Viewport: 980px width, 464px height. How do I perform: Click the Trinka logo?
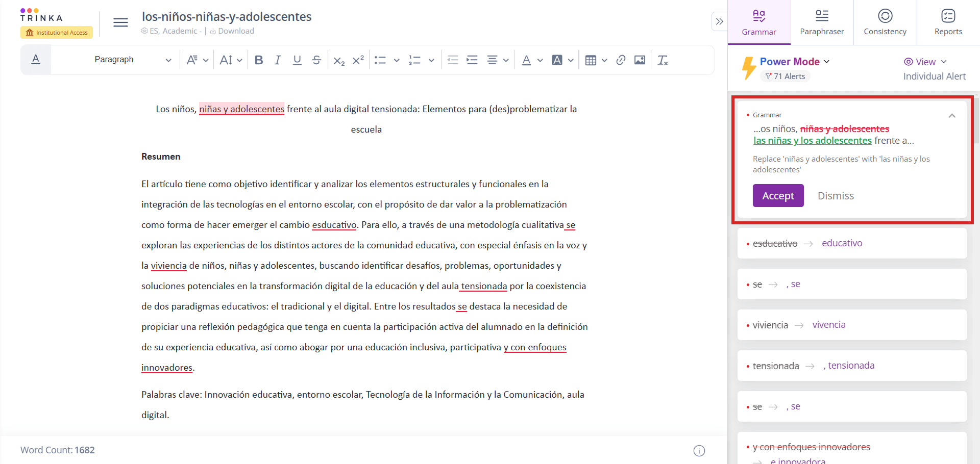tap(41, 15)
